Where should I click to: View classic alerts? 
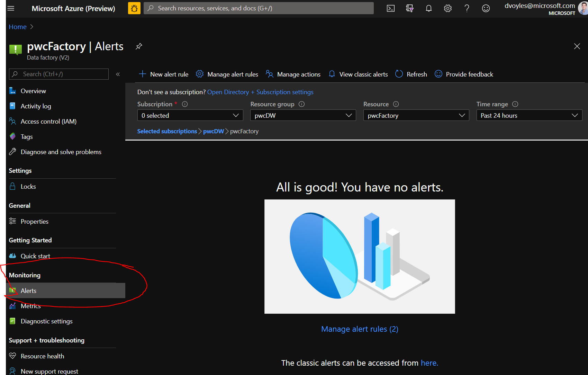coord(358,74)
